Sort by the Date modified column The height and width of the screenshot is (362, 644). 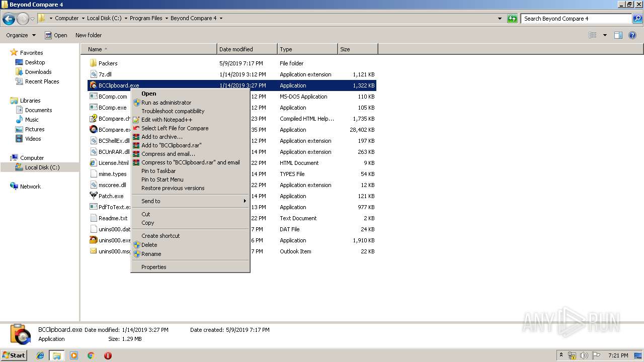(x=247, y=49)
